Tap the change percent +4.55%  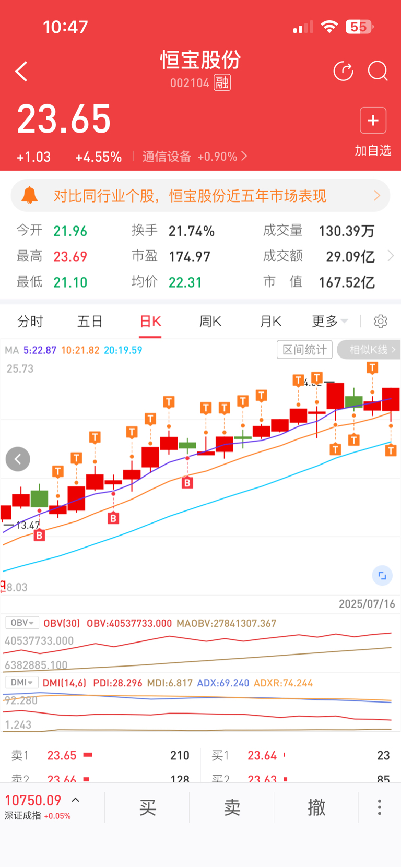[98, 157]
